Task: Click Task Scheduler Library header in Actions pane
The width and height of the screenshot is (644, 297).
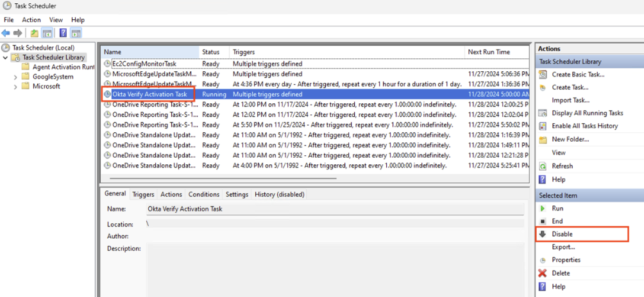Action: [x=589, y=62]
